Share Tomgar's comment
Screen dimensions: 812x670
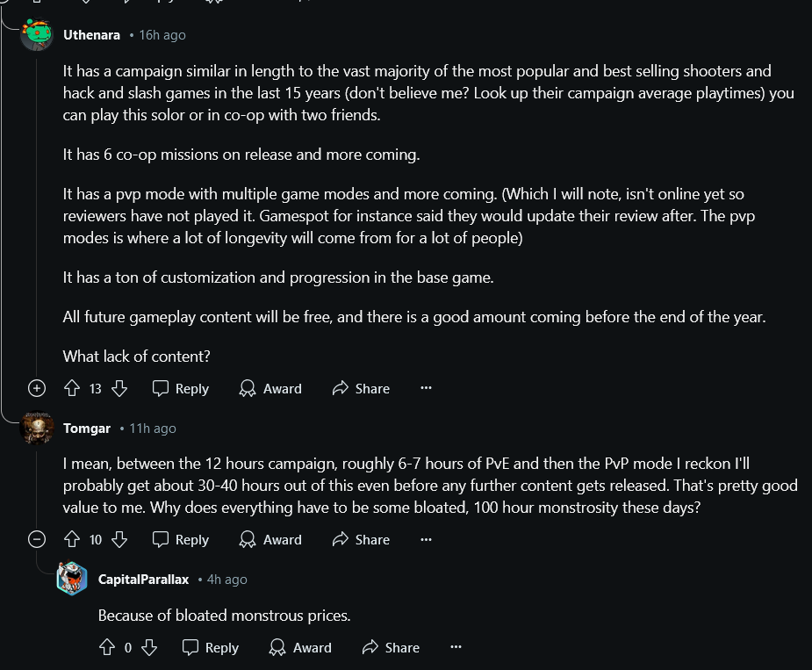tap(361, 539)
